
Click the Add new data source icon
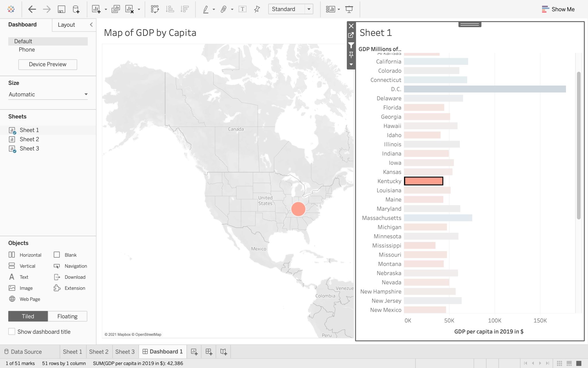(x=76, y=9)
